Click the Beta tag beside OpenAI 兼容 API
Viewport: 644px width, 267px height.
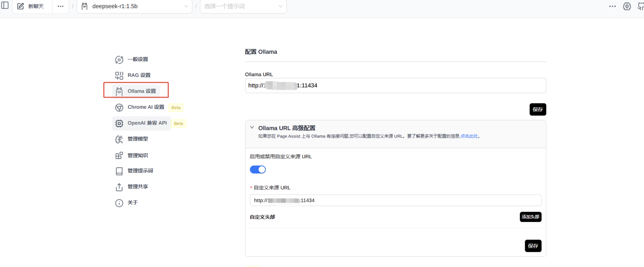click(179, 123)
